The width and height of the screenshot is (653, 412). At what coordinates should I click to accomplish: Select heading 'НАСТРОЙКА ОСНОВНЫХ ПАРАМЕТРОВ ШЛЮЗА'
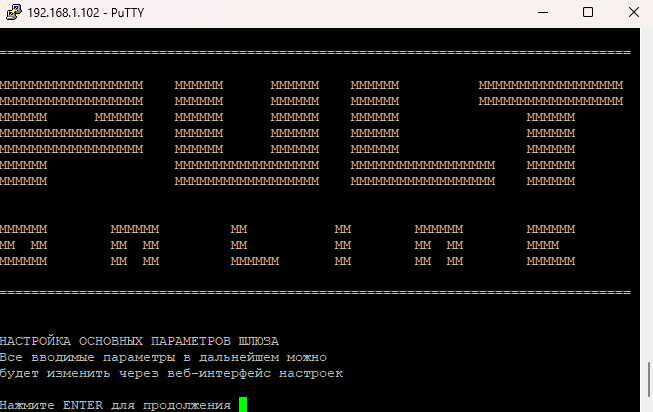[x=139, y=341]
